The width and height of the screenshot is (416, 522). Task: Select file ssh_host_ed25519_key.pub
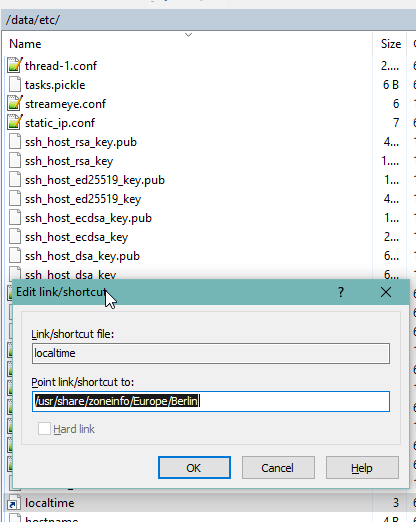pyautogui.click(x=95, y=180)
